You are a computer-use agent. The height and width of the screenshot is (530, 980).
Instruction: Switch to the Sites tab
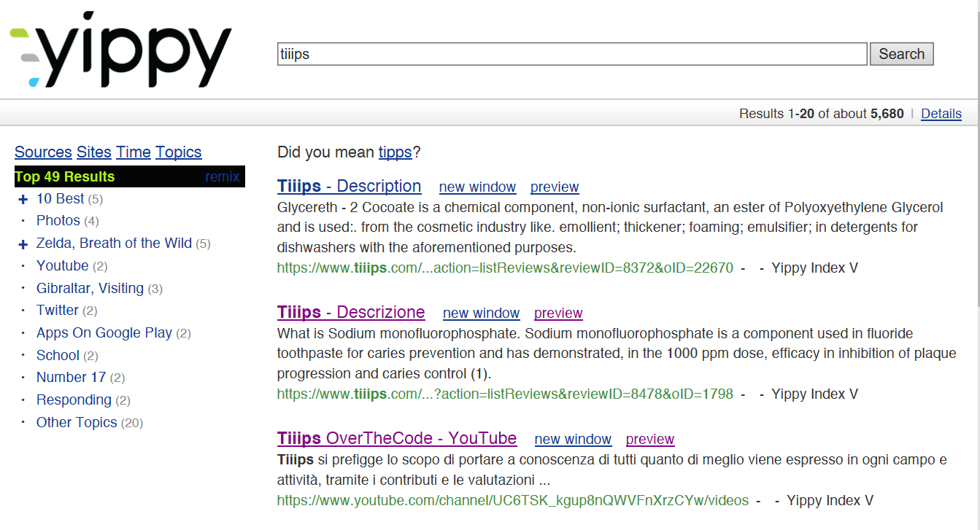[x=93, y=152]
